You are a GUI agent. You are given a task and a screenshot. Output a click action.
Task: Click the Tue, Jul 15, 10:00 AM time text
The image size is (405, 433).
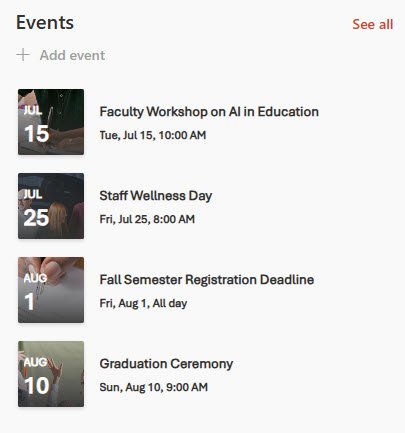153,135
